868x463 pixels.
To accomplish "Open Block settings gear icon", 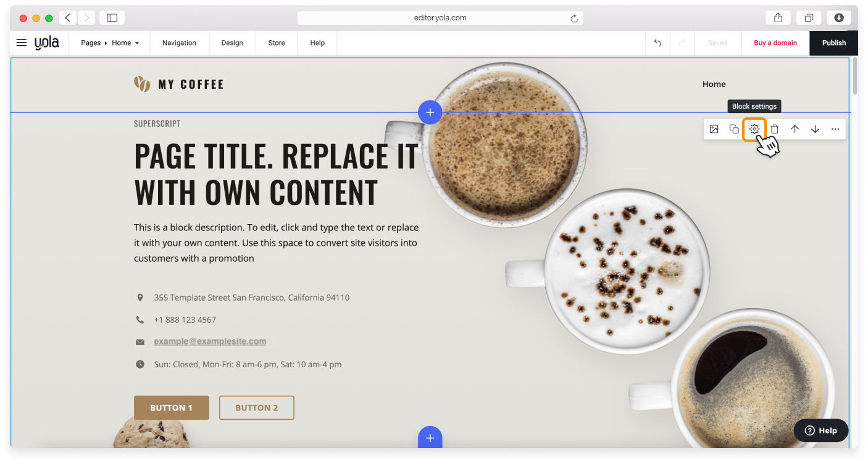I will [x=754, y=129].
